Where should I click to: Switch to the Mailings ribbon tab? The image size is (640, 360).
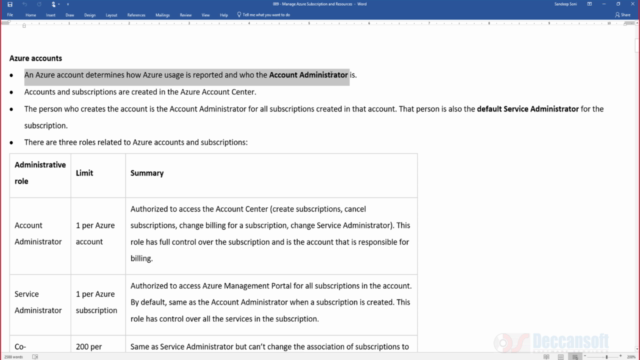click(x=162, y=15)
